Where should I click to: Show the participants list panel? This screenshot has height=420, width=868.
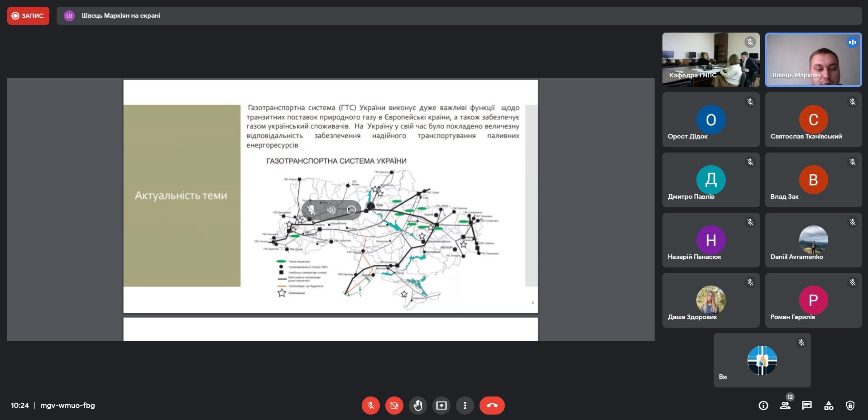pos(785,406)
